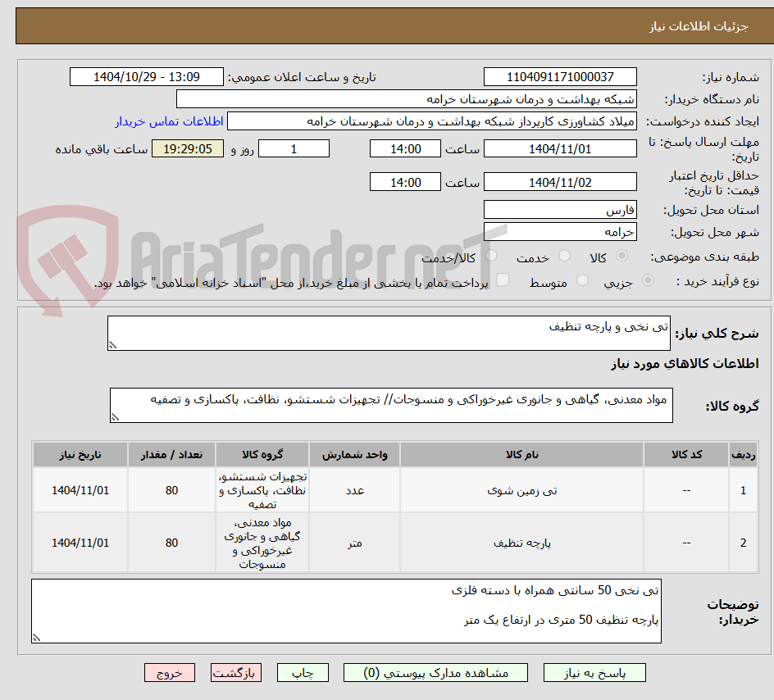Screen dimensions: 774x700
Task: Click the خروج exit button
Action: pos(170,673)
